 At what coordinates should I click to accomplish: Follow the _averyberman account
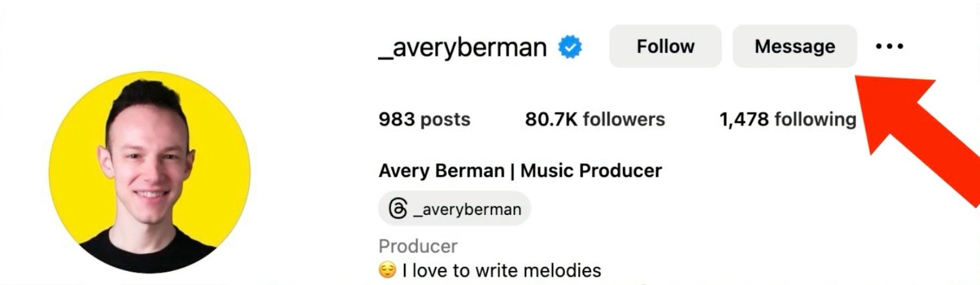click(665, 46)
